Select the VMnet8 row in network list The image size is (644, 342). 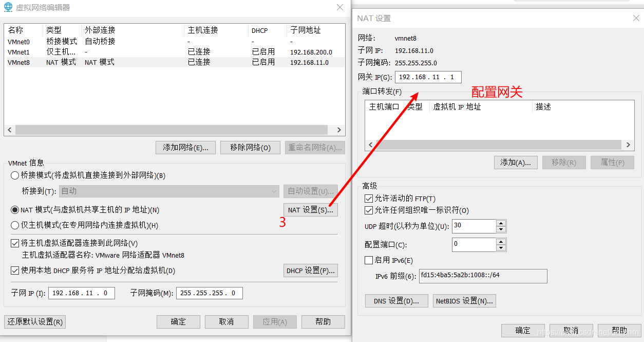pos(174,62)
